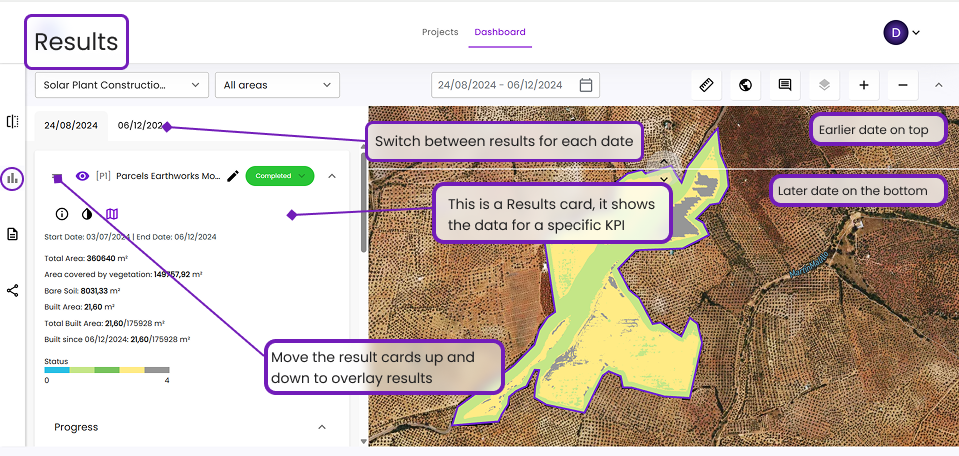This screenshot has width=959, height=456.
Task: Open the All areas dropdown
Action: pyautogui.click(x=277, y=85)
